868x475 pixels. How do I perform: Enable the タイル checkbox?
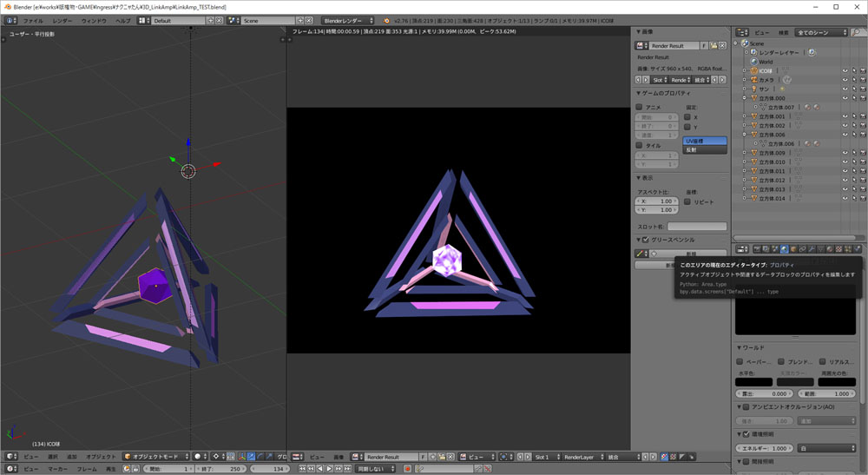point(640,146)
